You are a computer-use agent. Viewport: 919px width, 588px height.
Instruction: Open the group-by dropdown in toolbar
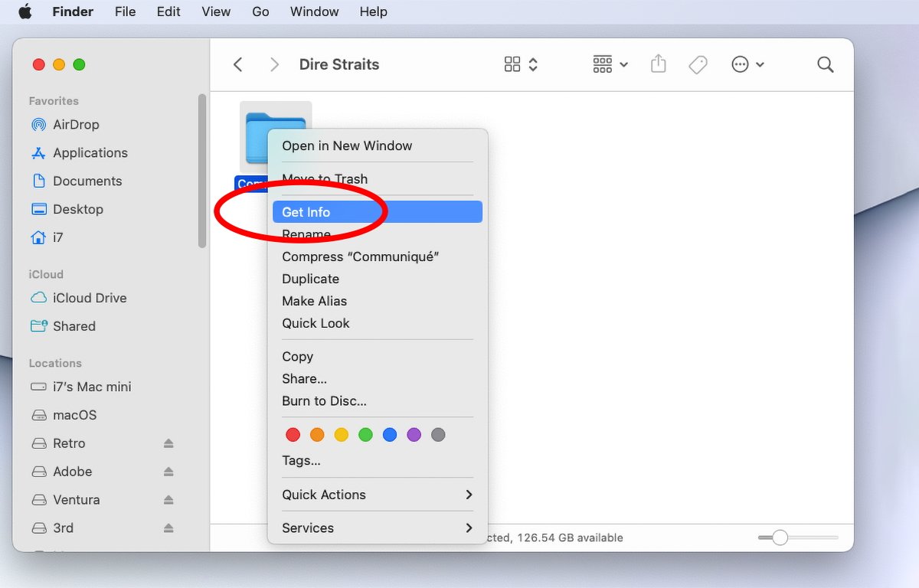coord(610,64)
